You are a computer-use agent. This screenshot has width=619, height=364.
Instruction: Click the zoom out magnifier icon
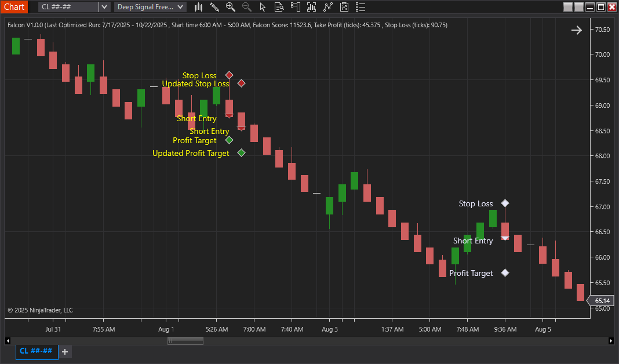pos(247,7)
